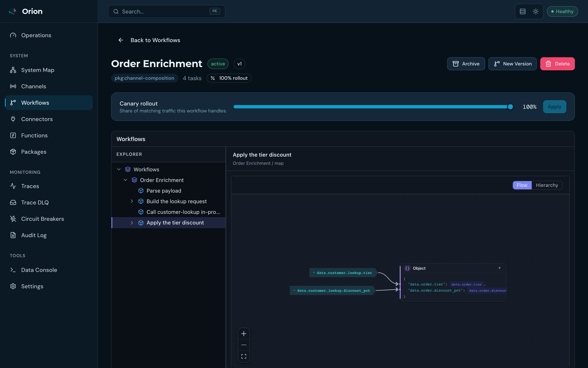Screen dimensions: 588x368
Task: Click the pkg:channel-composition tag
Action: 144,78
